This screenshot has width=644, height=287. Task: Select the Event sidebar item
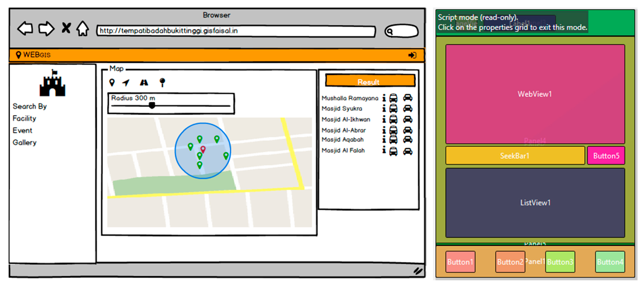(22, 130)
